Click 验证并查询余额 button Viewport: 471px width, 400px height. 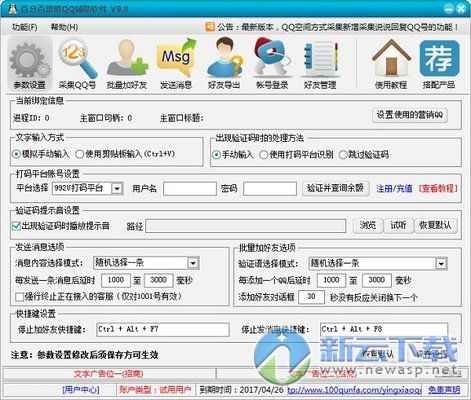(335, 188)
